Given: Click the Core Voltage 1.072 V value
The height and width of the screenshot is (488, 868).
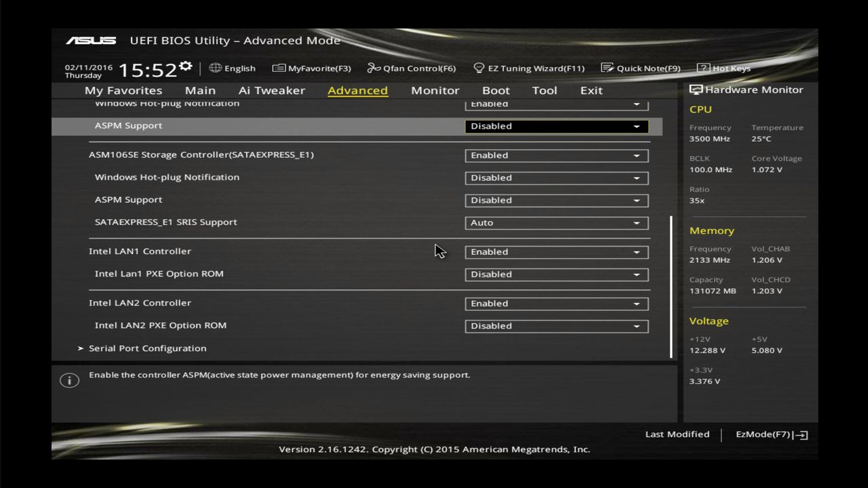Looking at the screenshot, I should pyautogui.click(x=767, y=169).
